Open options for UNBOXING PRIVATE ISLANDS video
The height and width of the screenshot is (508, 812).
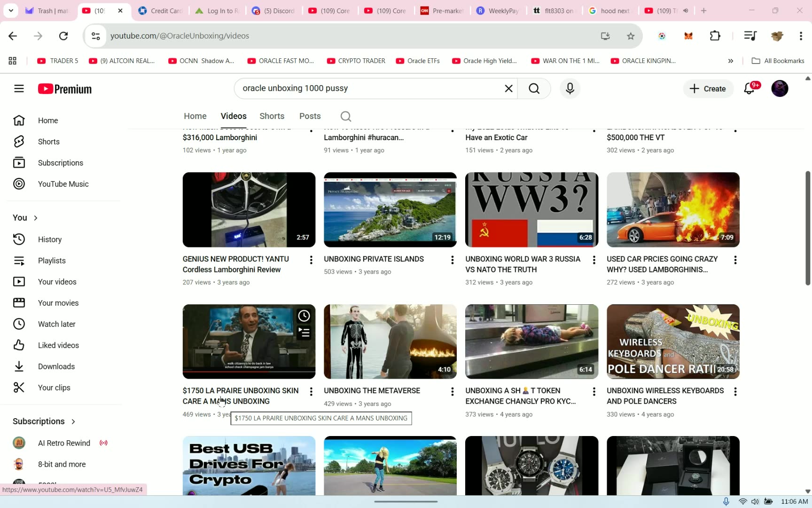[452, 260]
